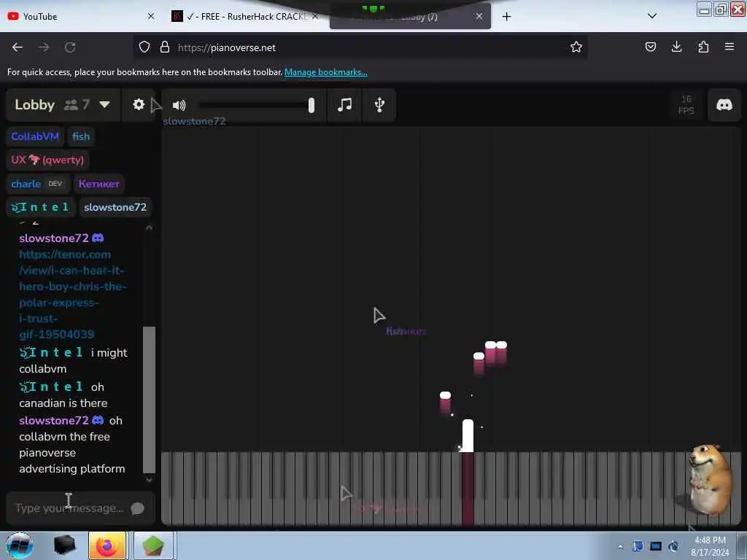Open a new browser tab

(506, 17)
